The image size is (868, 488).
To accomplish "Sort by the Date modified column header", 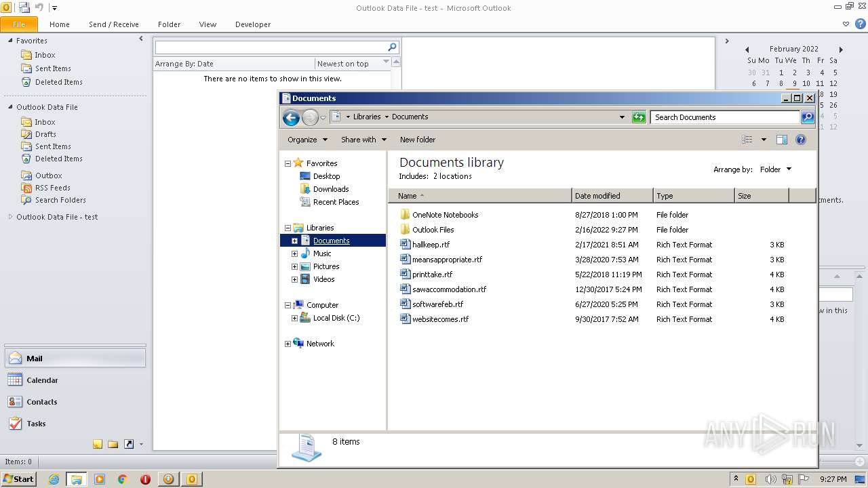I will tap(612, 196).
